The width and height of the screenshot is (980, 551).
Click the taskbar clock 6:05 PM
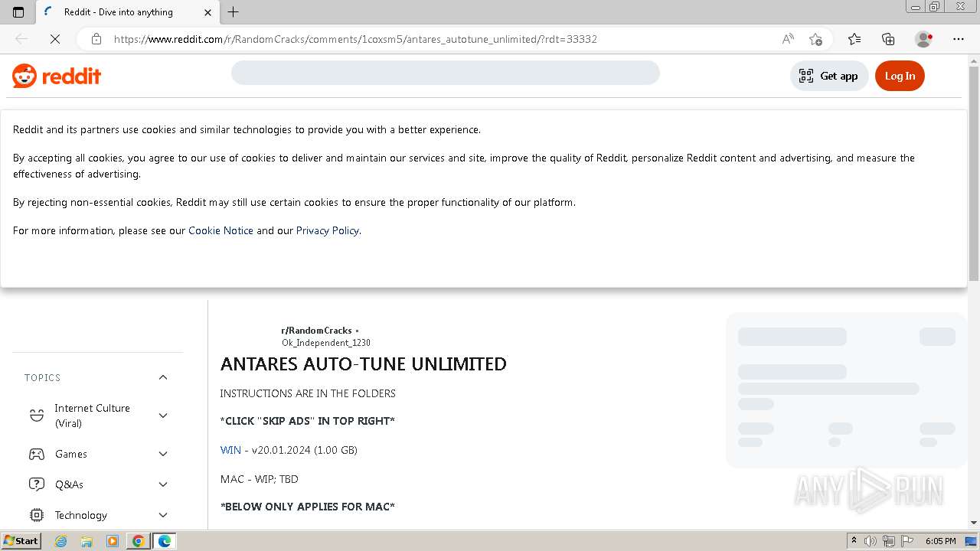point(940,541)
